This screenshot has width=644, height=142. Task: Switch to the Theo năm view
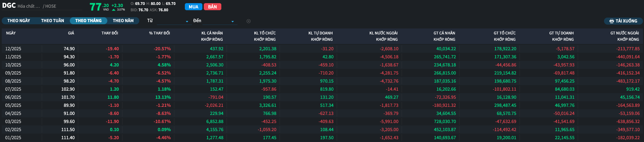(x=123, y=21)
